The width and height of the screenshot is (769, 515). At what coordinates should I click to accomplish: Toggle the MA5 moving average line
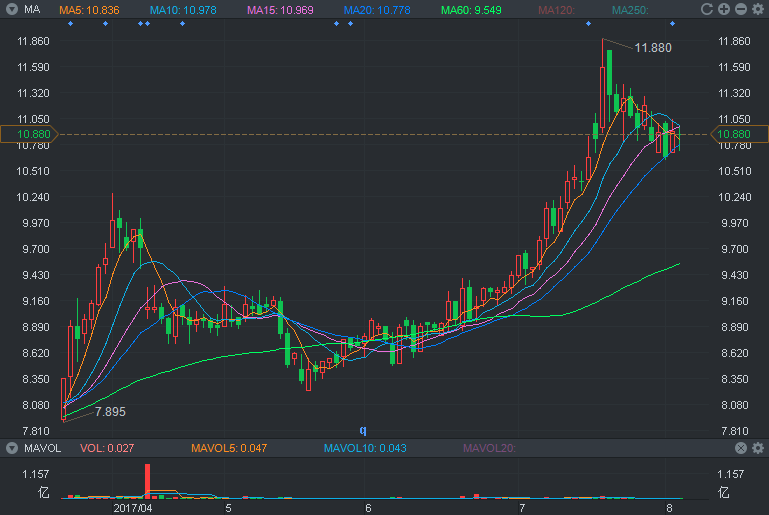click(x=89, y=10)
